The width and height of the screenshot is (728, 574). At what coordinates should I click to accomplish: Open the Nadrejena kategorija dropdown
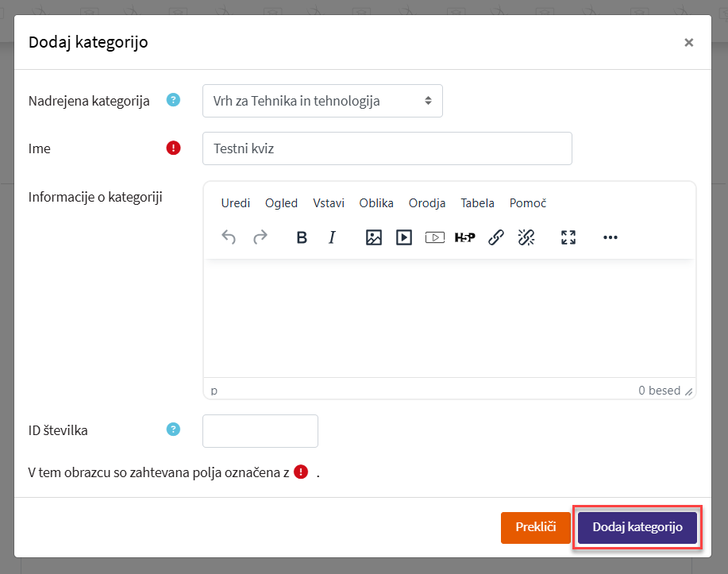[x=322, y=101]
